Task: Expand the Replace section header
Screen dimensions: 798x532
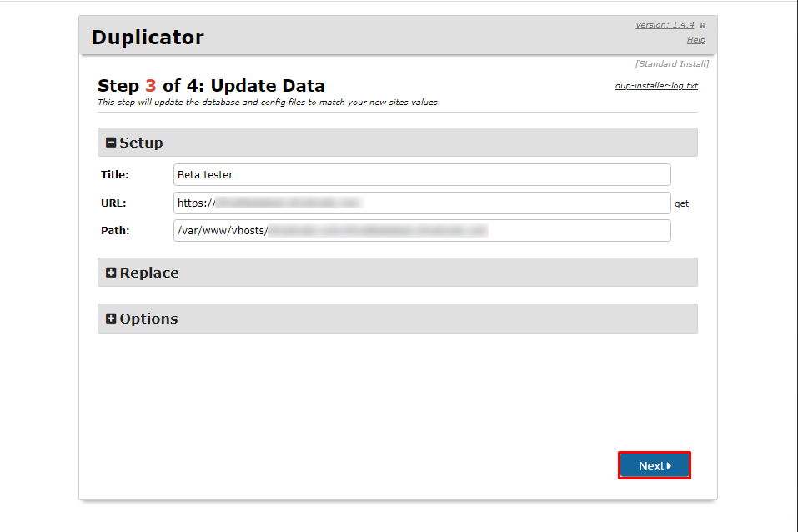Action: (397, 273)
